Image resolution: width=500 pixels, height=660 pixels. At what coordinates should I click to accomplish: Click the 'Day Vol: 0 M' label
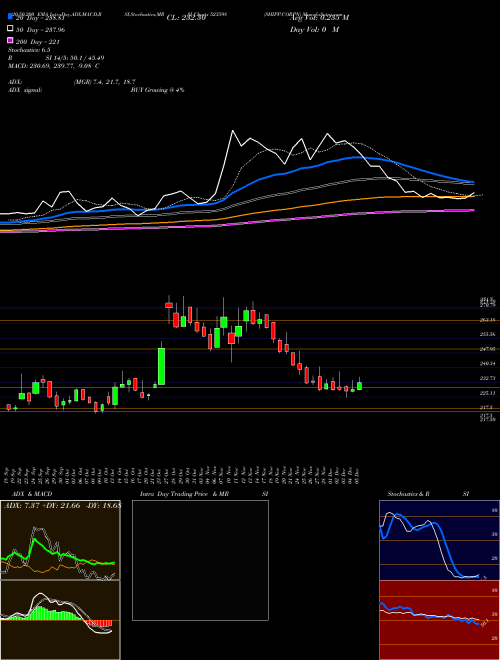[314, 29]
